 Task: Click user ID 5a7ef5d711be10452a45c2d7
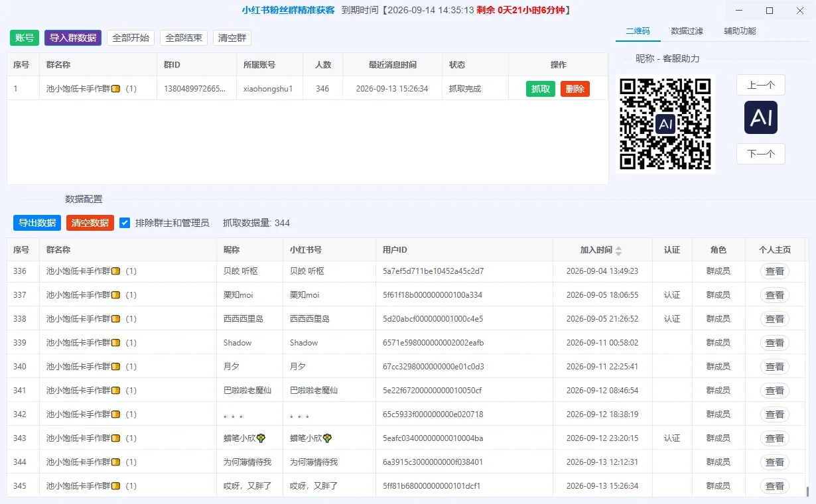433,271
